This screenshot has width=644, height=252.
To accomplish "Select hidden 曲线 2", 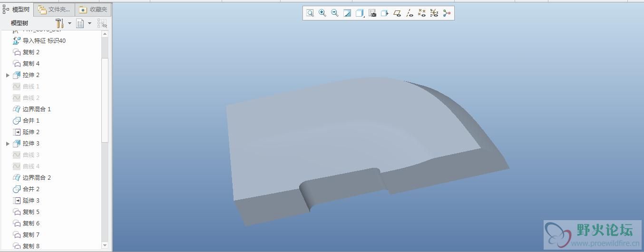I will point(31,98).
